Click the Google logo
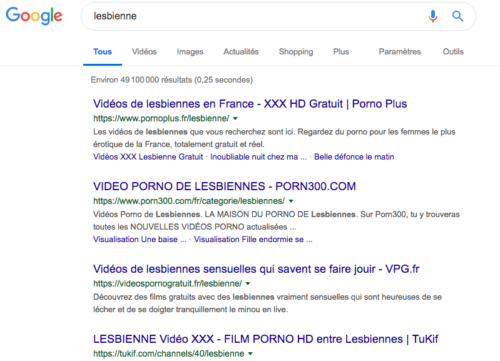Image resolution: width=500 pixels, height=361 pixels. [x=34, y=16]
